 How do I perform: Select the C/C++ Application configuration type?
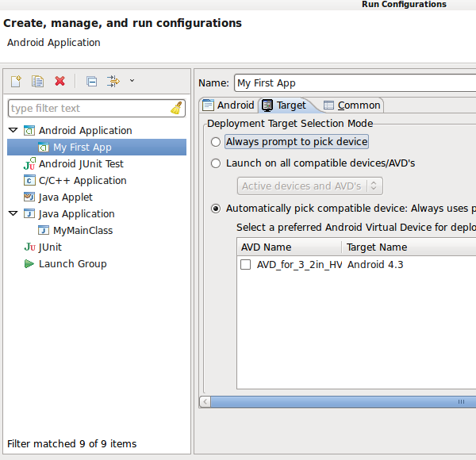(x=83, y=181)
